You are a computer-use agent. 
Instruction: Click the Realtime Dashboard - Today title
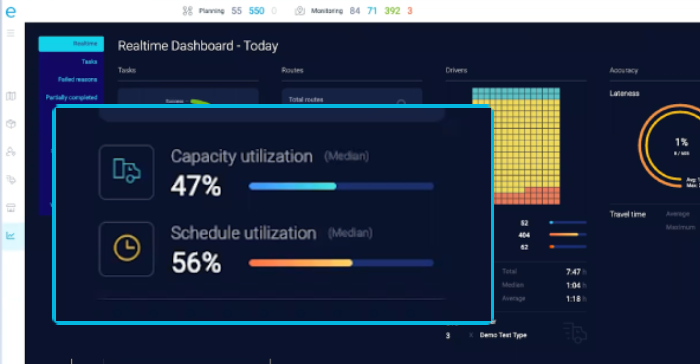point(198,46)
